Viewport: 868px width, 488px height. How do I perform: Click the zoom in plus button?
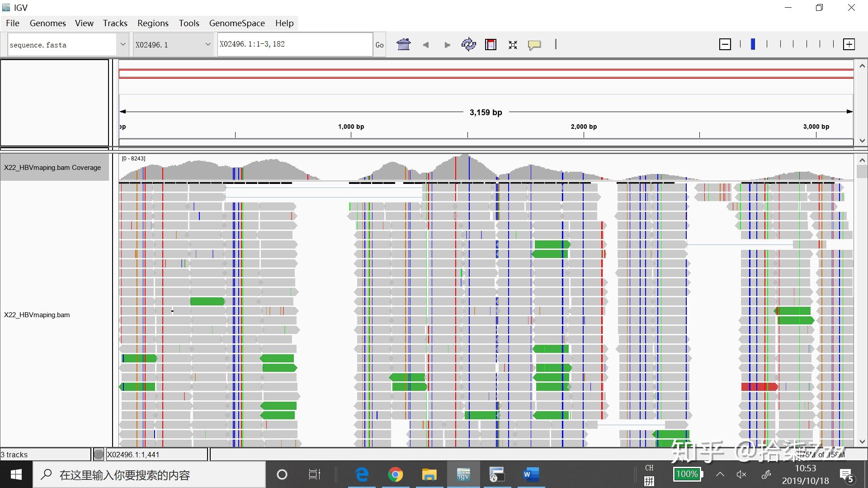[x=849, y=44]
